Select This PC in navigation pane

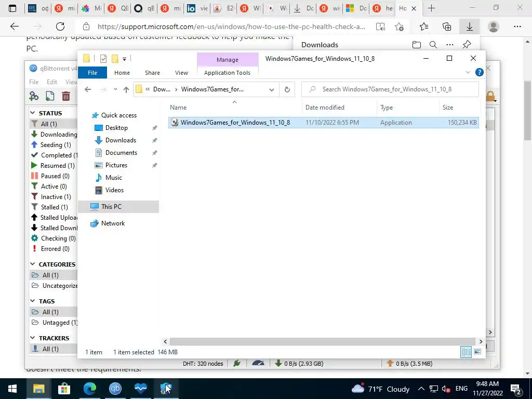118,207
